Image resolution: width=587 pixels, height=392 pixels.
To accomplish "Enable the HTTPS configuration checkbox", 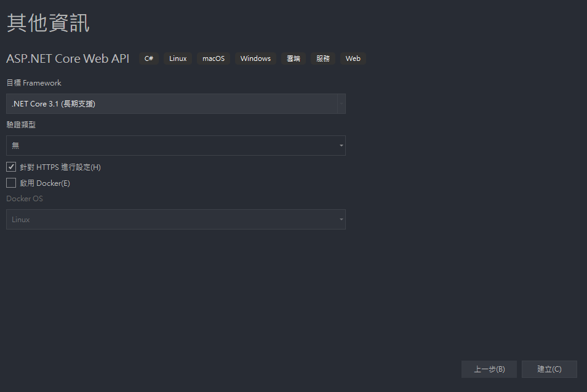I will tap(11, 167).
